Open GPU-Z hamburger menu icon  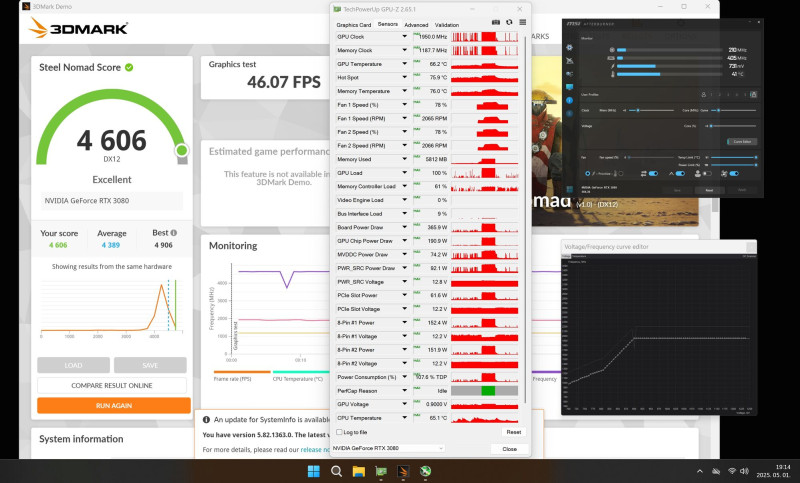(522, 22)
